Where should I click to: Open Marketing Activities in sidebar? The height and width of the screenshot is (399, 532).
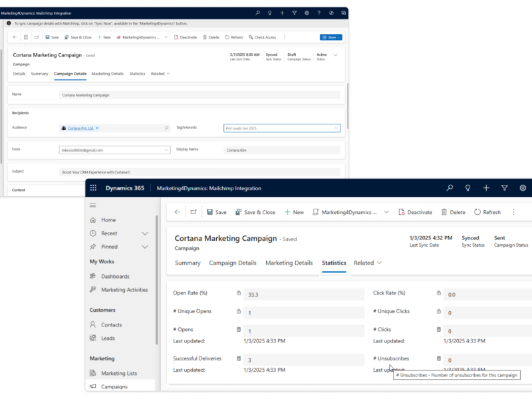click(x=120, y=290)
